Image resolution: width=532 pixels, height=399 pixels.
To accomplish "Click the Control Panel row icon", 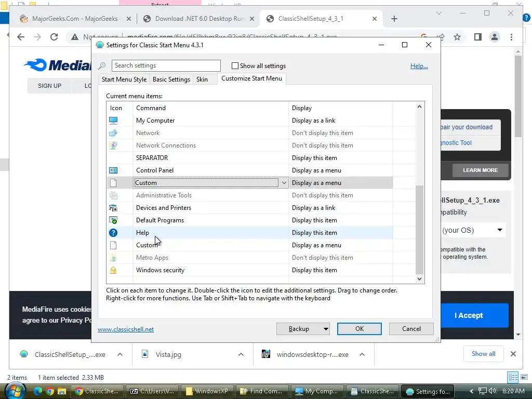I will (x=113, y=170).
